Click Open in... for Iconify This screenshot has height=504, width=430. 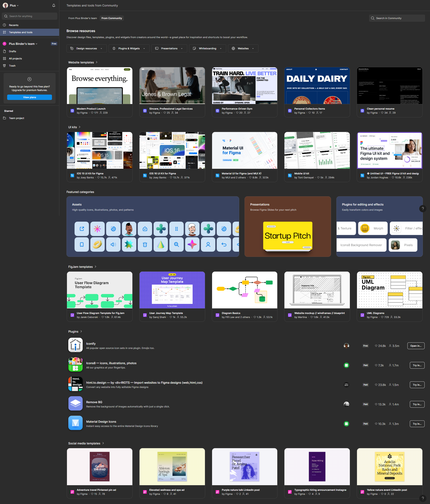[x=416, y=346]
